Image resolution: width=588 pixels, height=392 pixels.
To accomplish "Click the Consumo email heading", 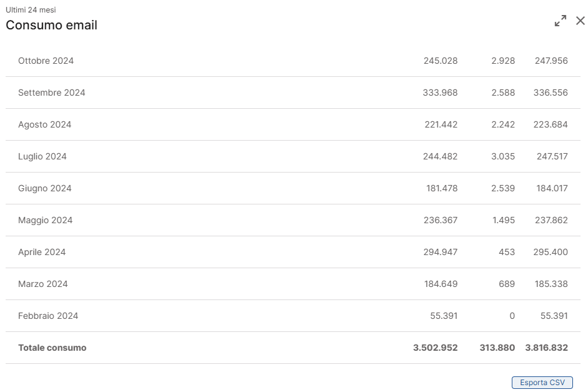I will tap(51, 25).
